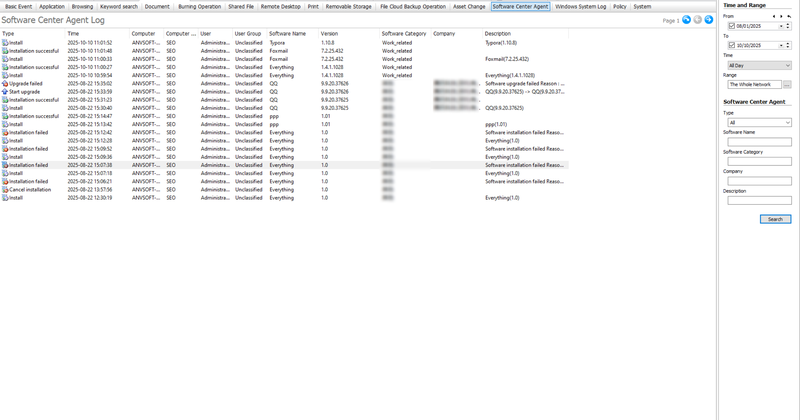Select the 'ppp(1.01)' description cell
The width and height of the screenshot is (800, 420).
click(x=496, y=125)
